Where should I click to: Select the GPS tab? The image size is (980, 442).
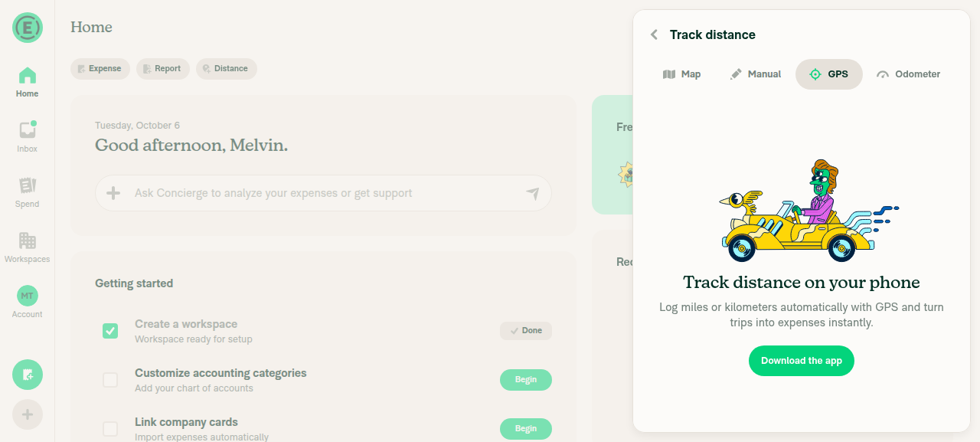pyautogui.click(x=829, y=74)
